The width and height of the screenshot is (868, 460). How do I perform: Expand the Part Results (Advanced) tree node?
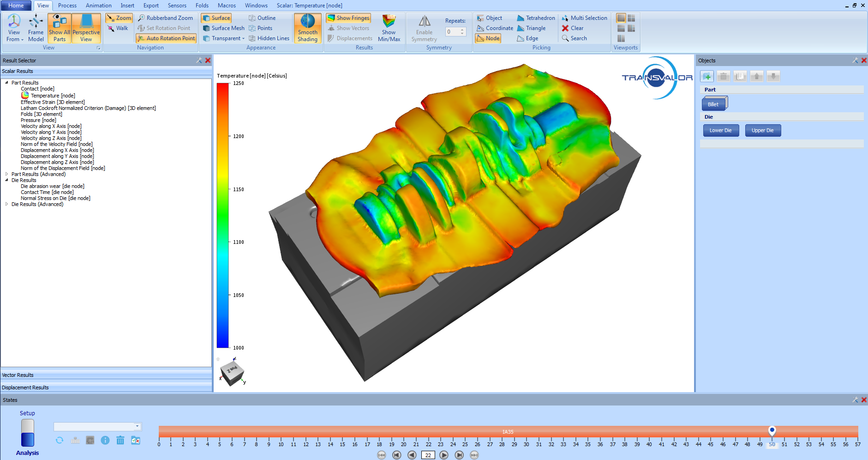6,174
